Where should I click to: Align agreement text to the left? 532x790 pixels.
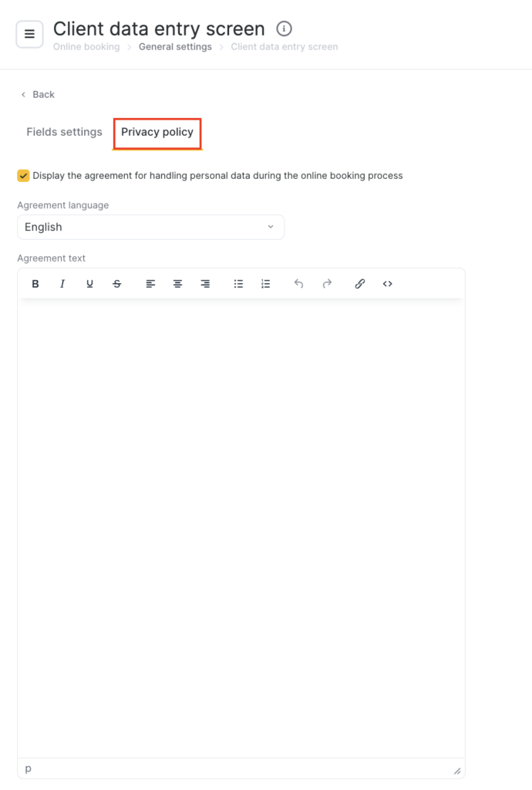[150, 284]
